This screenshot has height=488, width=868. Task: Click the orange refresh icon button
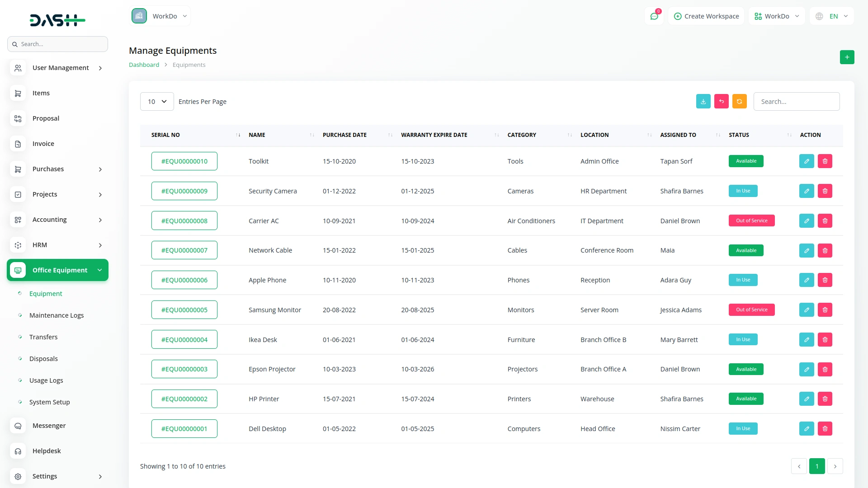click(739, 102)
